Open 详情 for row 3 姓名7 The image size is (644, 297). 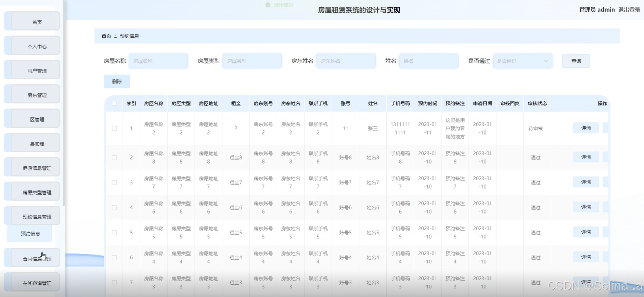coord(586,182)
